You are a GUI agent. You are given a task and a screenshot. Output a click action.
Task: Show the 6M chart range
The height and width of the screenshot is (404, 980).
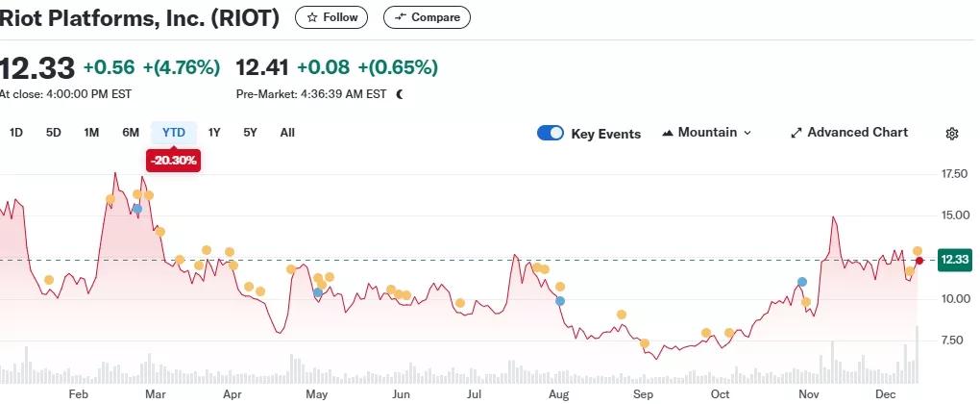[x=131, y=133]
